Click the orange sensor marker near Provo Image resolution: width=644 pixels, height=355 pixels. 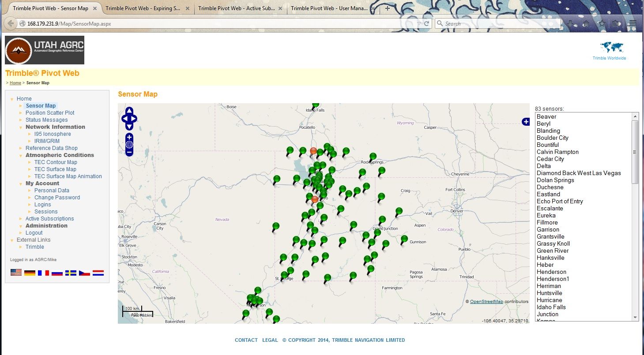pyautogui.click(x=315, y=200)
